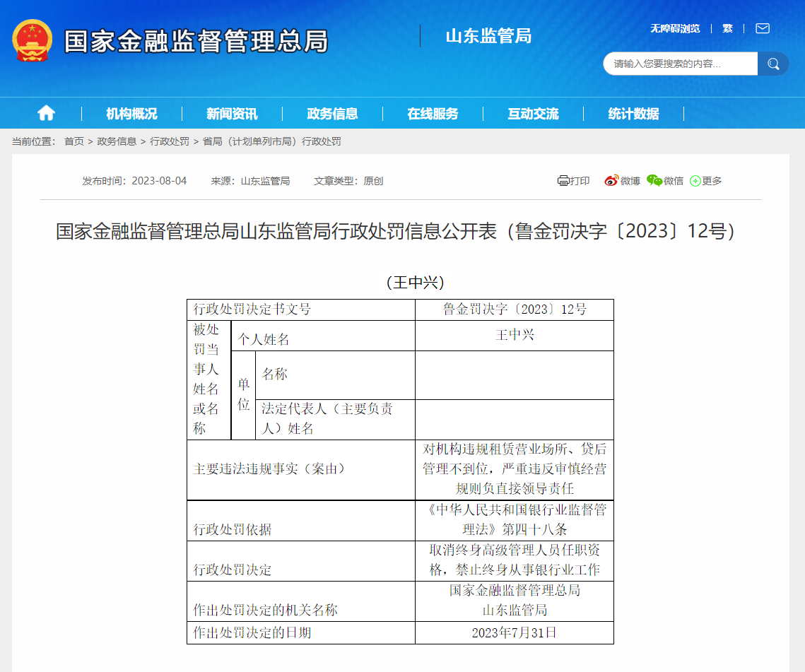This screenshot has height=672, width=805.
Task: Open the 新闻资讯 menu
Action: [232, 114]
